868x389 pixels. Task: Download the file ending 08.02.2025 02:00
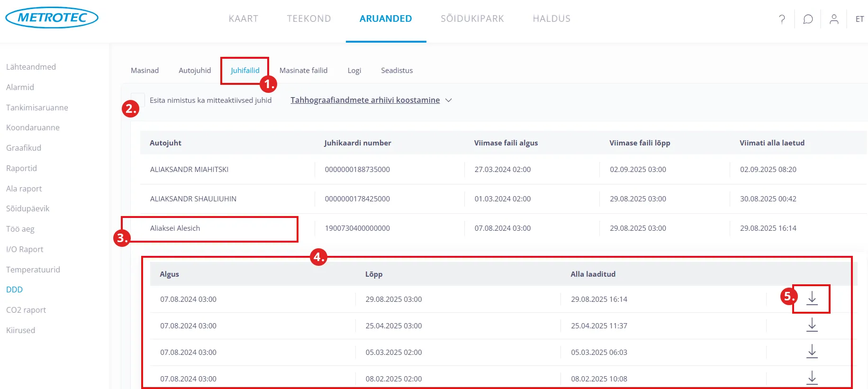[x=812, y=378]
